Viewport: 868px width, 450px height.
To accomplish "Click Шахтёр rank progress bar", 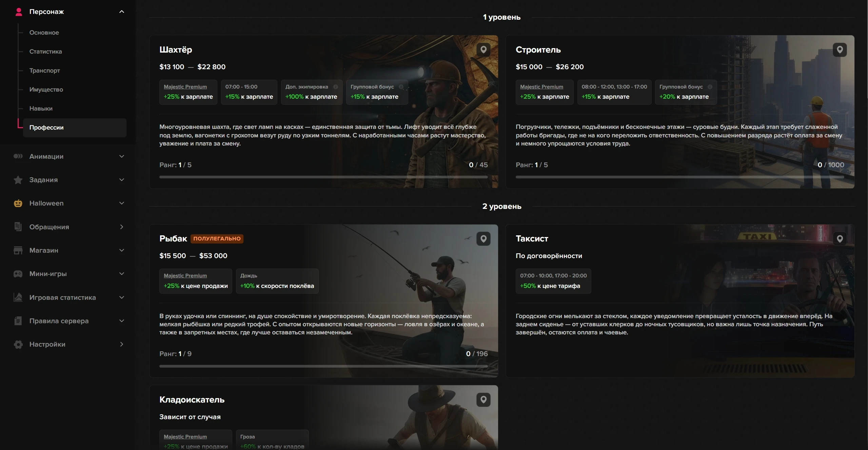I will point(323,177).
